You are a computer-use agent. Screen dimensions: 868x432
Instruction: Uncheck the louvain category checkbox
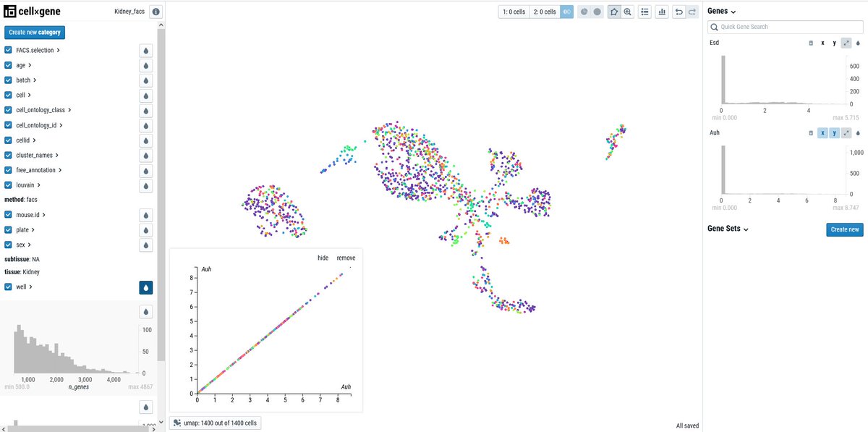[7, 185]
